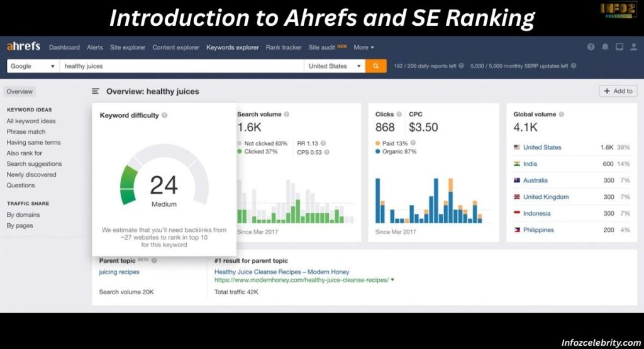Image resolution: width=644 pixels, height=349 pixels.
Task: Click the keyword difficulty gauge showing 24
Action: coord(164,175)
